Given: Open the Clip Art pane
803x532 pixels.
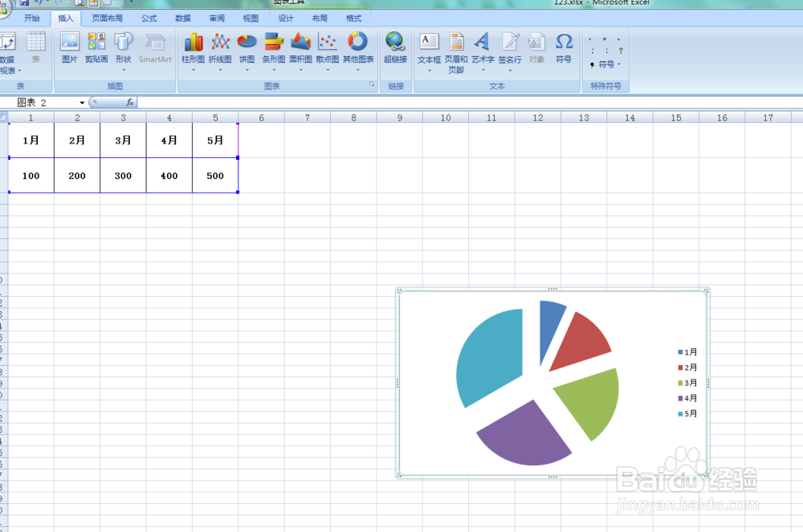Looking at the screenshot, I should [96, 47].
